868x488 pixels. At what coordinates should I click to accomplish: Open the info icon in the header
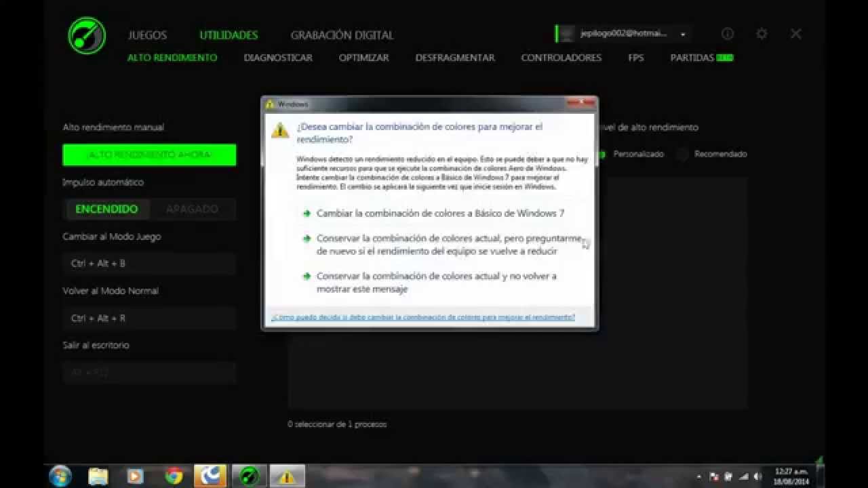click(x=728, y=33)
